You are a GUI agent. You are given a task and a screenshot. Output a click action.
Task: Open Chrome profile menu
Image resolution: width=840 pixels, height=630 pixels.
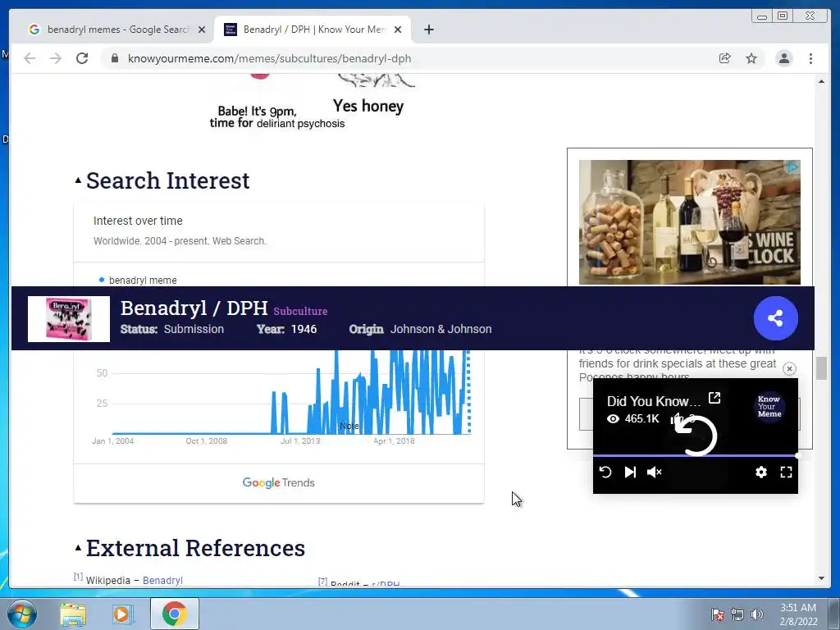(x=783, y=58)
